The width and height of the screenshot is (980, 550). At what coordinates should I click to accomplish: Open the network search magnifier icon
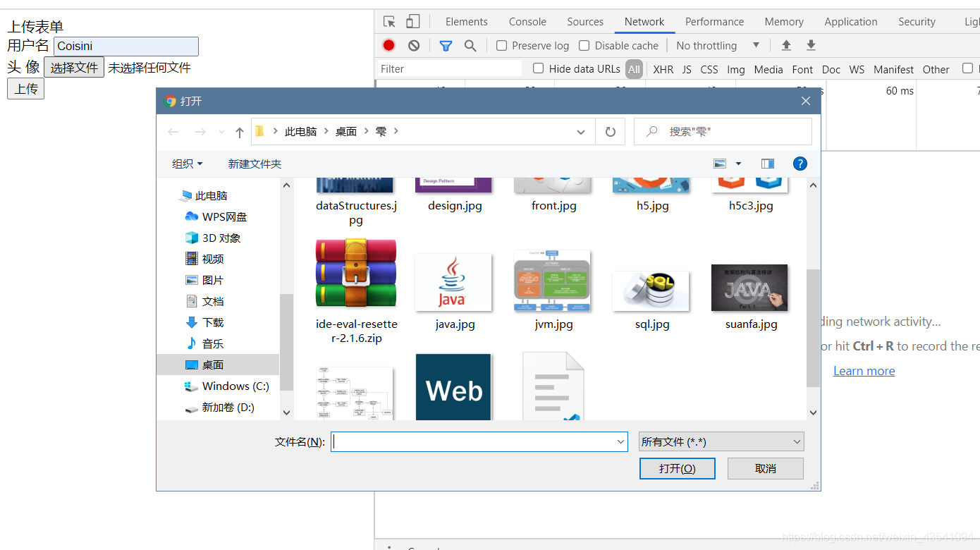click(470, 45)
